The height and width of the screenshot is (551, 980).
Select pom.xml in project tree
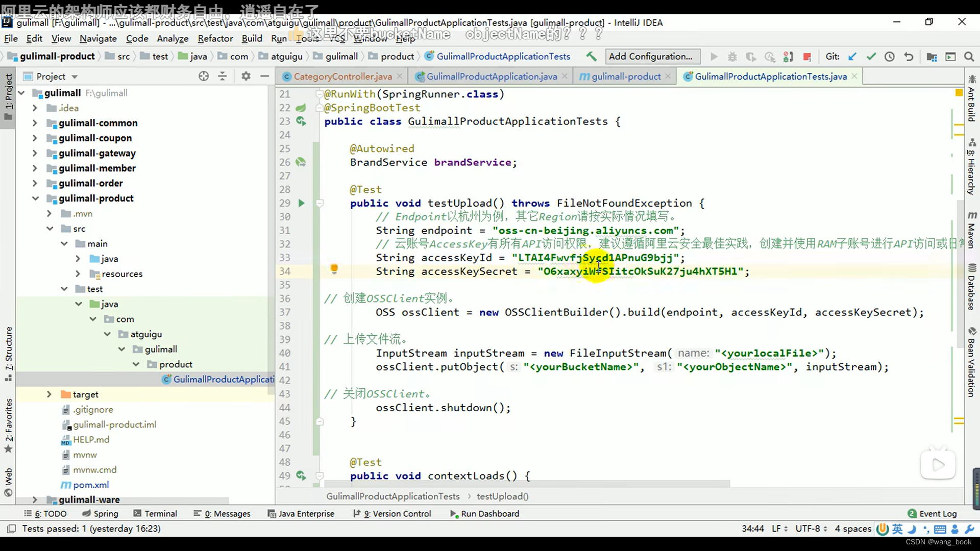[x=90, y=485]
